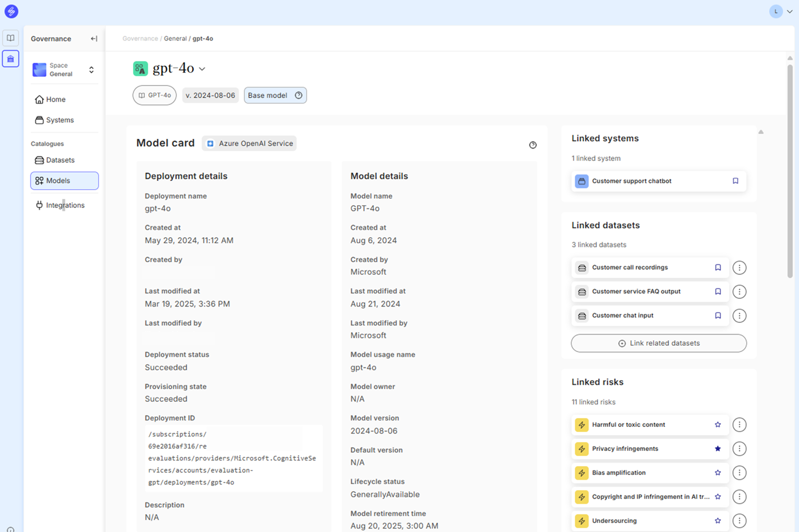Toggle star on Privacy infringements risk
This screenshot has height=532, width=799.
coord(718,449)
